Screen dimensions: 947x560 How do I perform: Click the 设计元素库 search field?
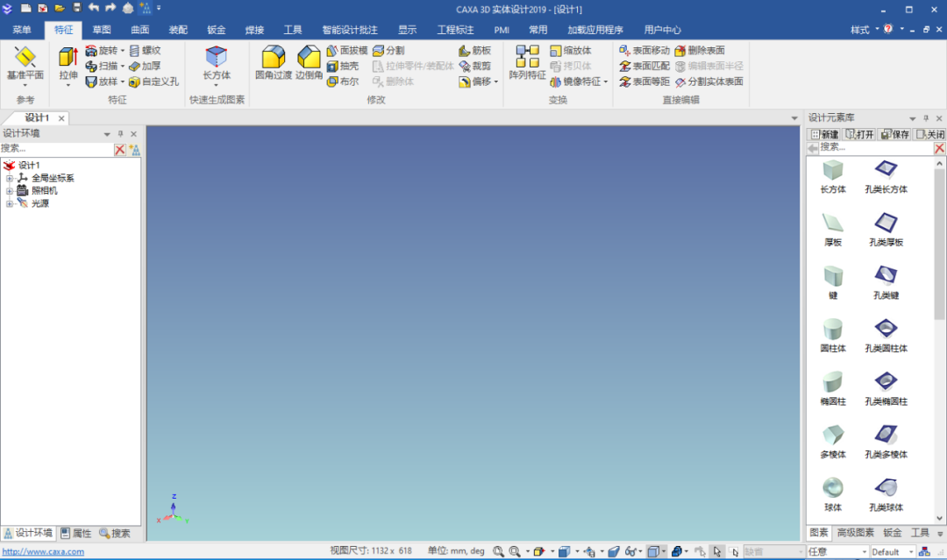876,147
